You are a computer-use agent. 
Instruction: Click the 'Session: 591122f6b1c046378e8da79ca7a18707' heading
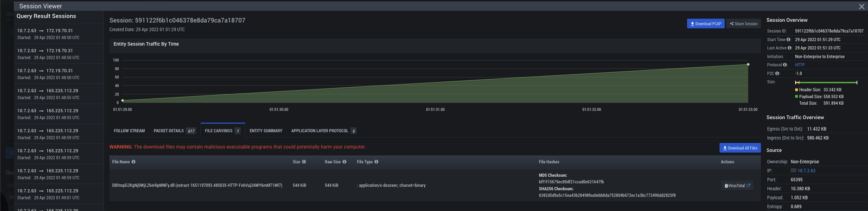tap(177, 21)
